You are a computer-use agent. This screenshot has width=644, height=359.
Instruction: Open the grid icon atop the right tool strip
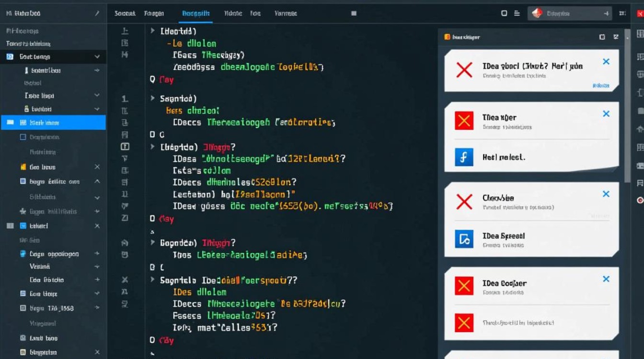pyautogui.click(x=640, y=34)
